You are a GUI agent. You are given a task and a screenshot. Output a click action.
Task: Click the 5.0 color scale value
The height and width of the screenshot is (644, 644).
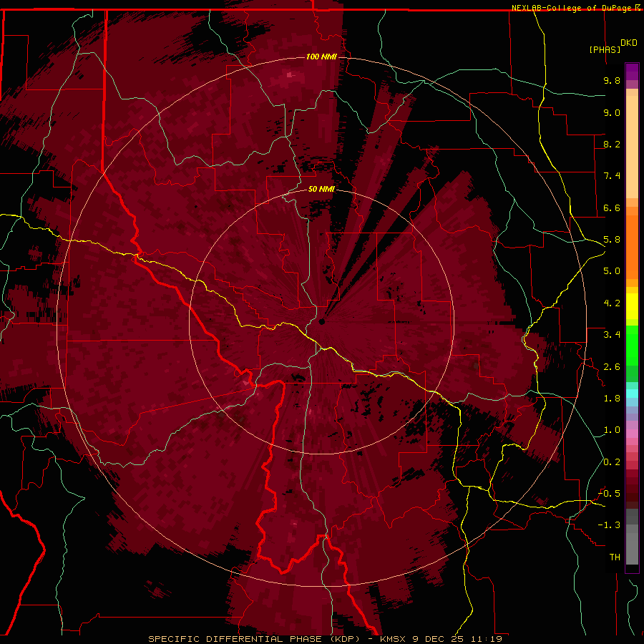click(x=612, y=271)
